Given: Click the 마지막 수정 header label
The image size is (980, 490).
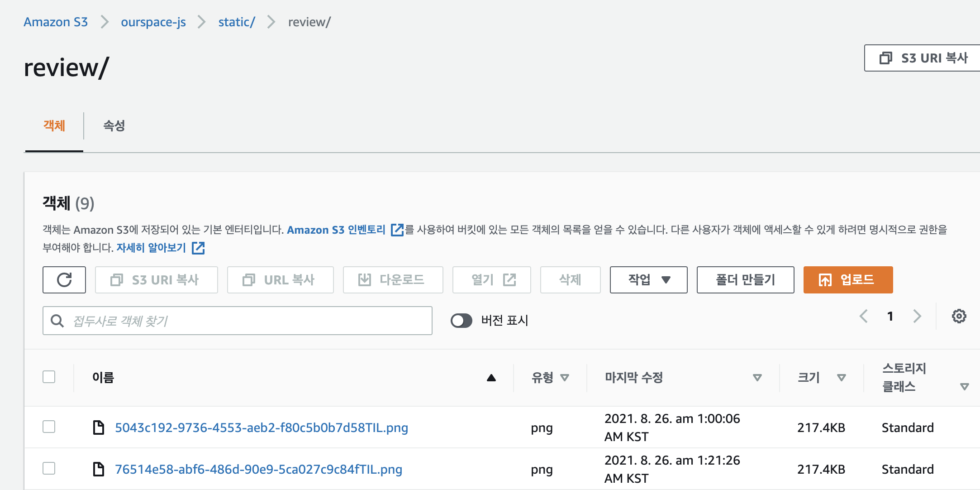Looking at the screenshot, I should point(634,377).
